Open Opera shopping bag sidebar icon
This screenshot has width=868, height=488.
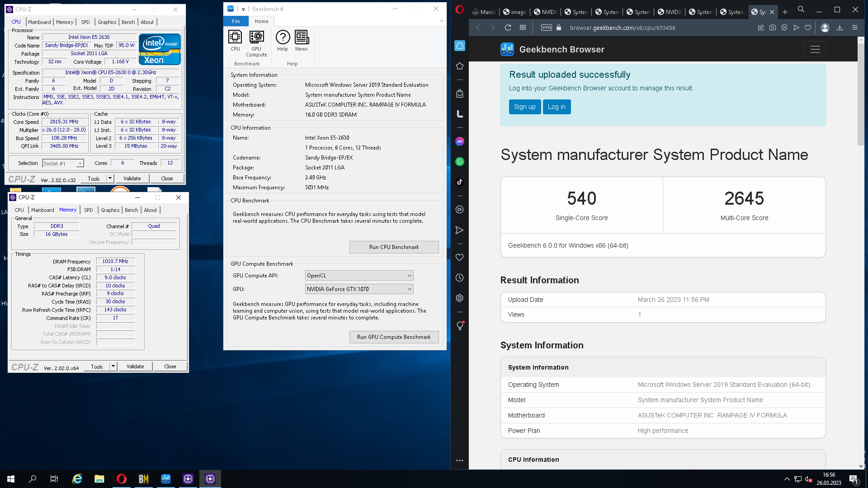tap(460, 94)
